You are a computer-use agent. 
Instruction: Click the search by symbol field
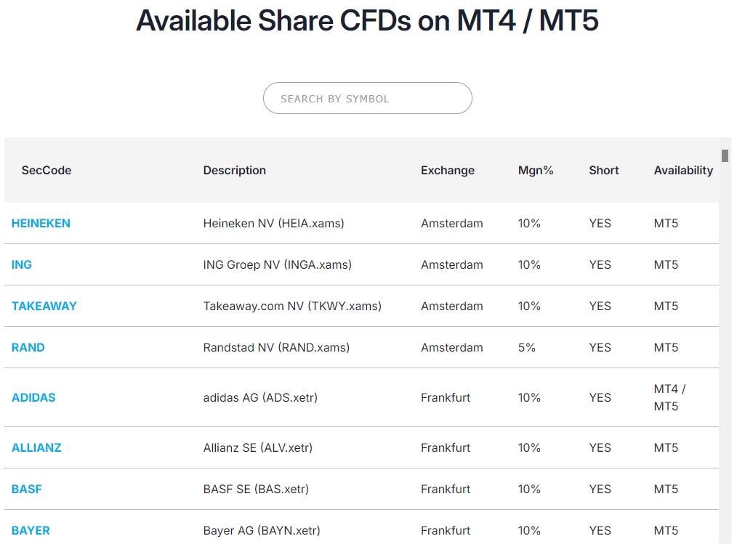pos(367,97)
